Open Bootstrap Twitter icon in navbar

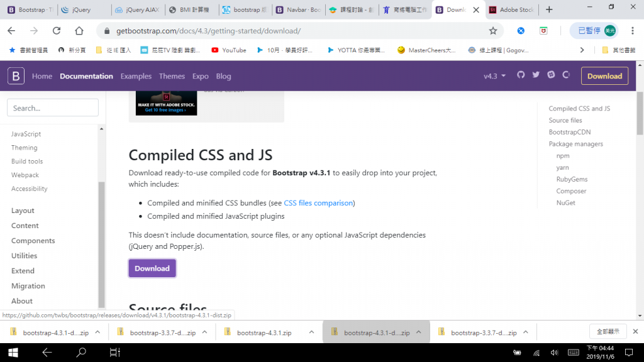[536, 75]
